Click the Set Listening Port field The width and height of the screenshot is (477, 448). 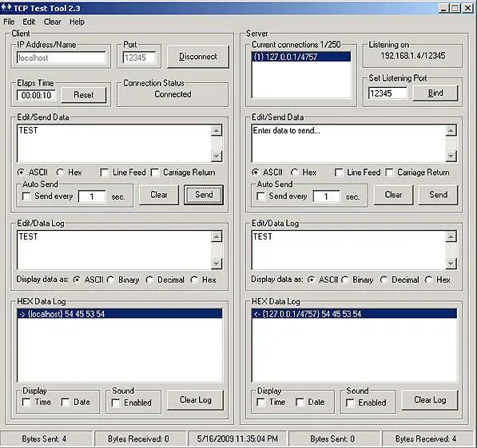388,93
